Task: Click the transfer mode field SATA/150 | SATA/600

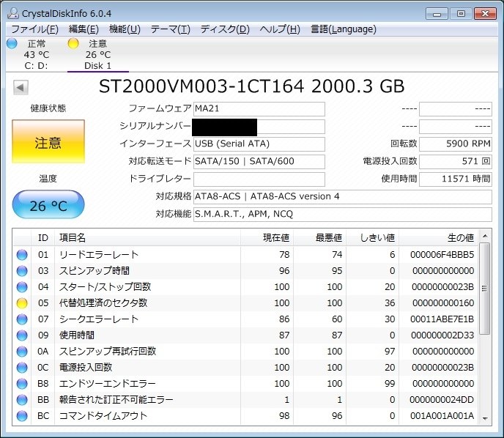Action: (259, 161)
